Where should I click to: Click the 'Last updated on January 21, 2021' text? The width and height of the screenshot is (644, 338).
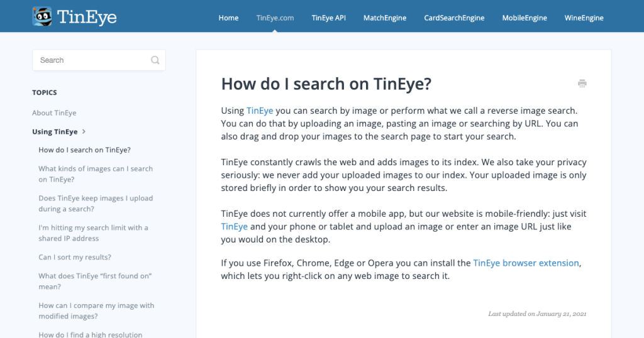[x=537, y=313]
